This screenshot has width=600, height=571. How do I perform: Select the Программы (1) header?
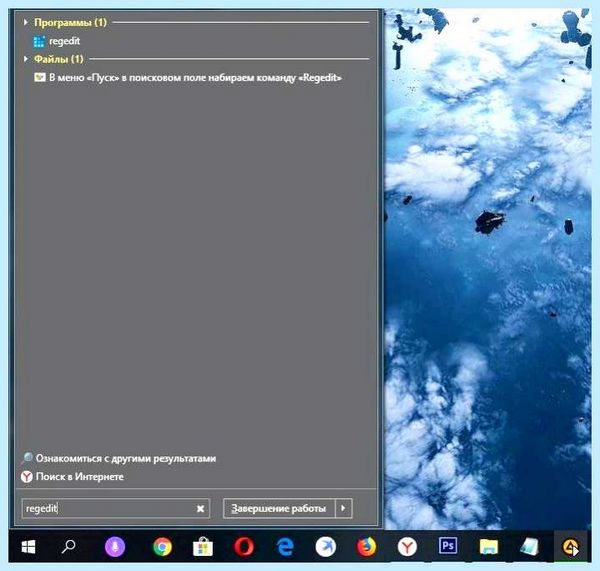click(70, 22)
